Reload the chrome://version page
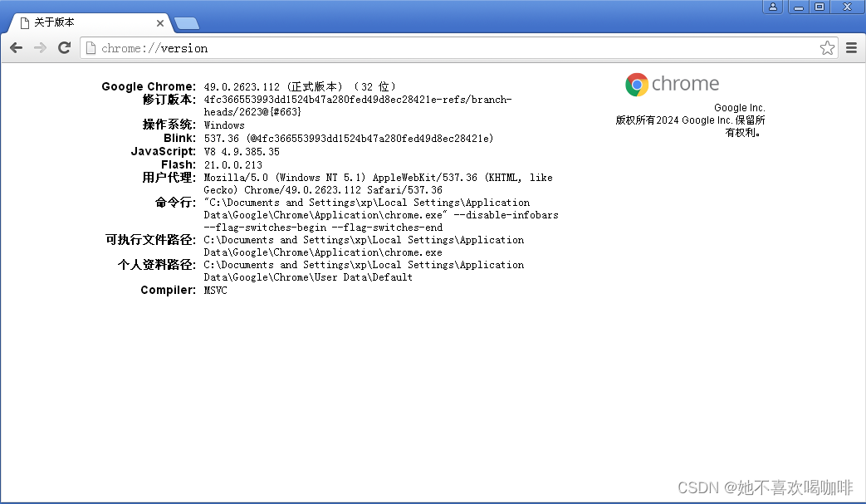866x504 pixels. pyautogui.click(x=64, y=48)
